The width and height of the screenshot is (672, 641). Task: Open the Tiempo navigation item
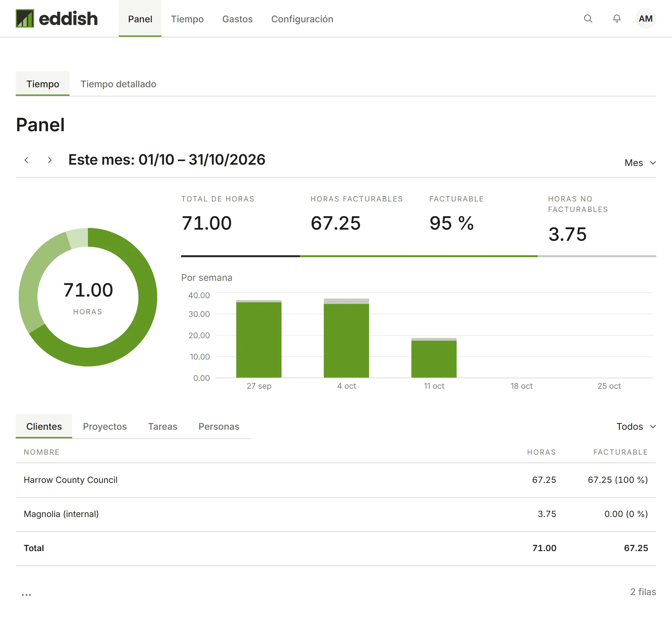(x=187, y=19)
